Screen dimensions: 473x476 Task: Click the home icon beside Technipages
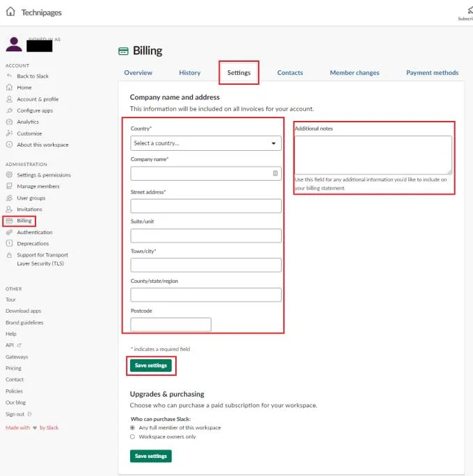[10, 12]
